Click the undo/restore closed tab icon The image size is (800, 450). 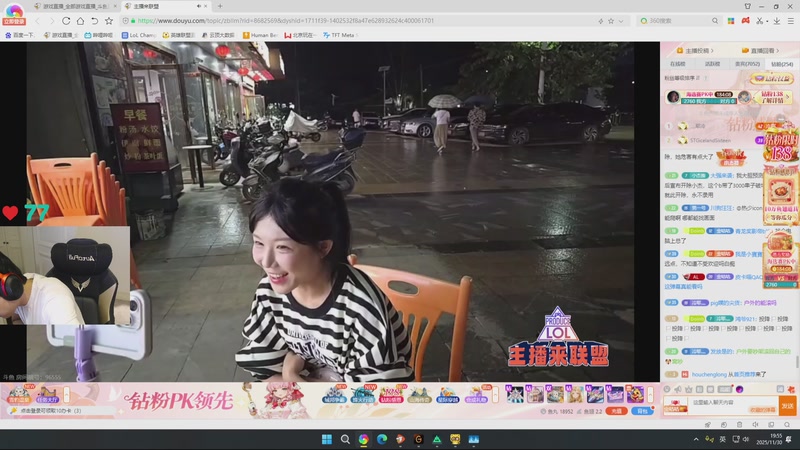pyautogui.click(x=94, y=21)
